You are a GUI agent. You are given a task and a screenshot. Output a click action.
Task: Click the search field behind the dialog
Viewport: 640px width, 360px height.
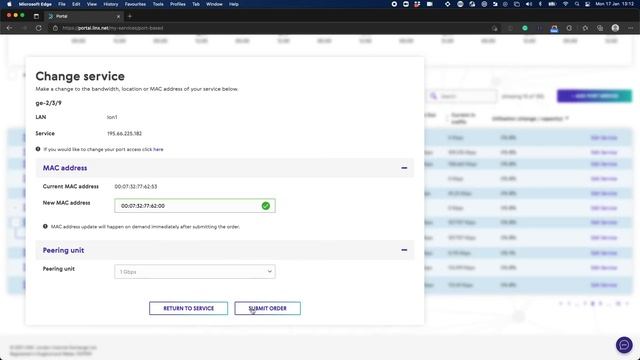pyautogui.click(x=462, y=96)
